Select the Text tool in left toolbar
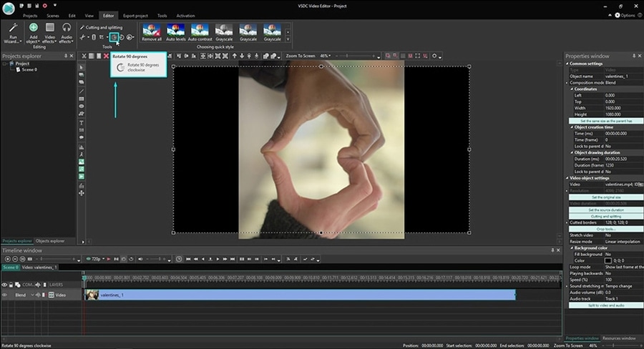The width and height of the screenshot is (644, 349). tap(82, 122)
